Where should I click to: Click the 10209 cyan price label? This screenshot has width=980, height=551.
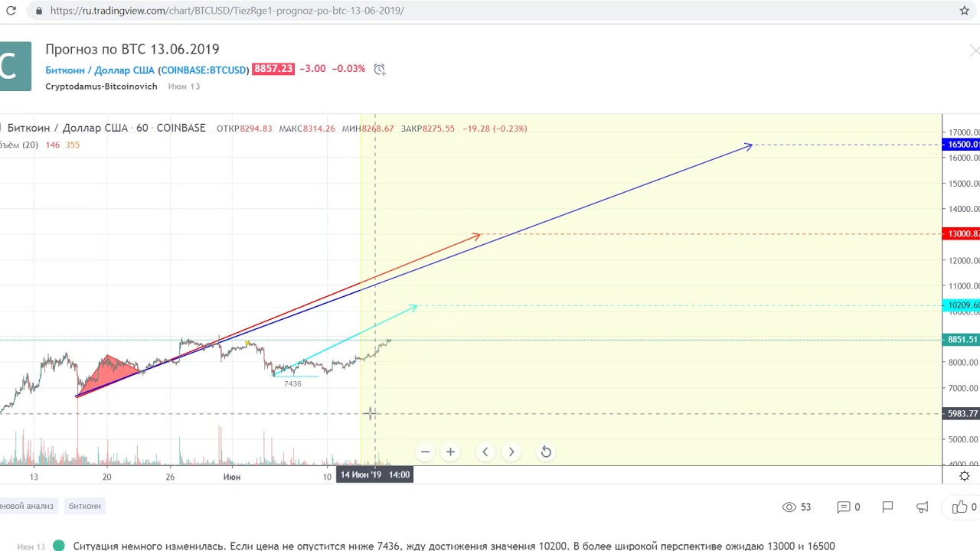point(961,305)
